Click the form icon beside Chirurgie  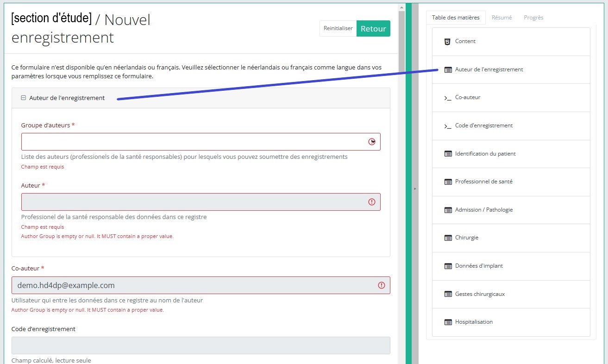pyautogui.click(x=448, y=238)
